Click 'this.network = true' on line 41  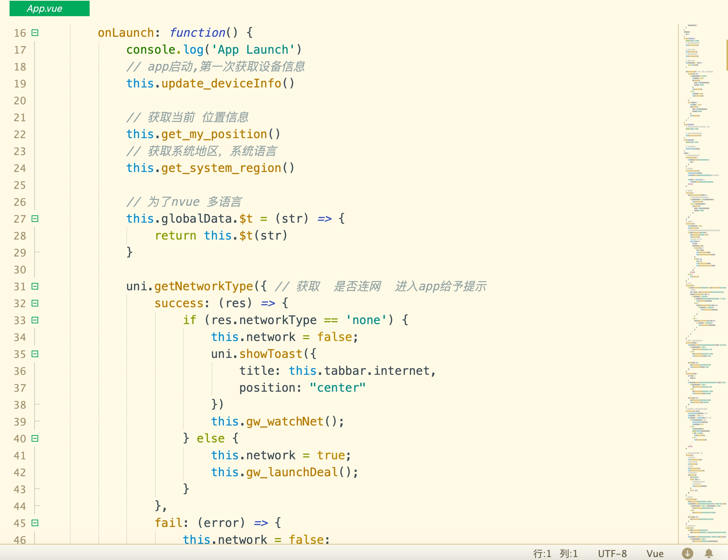point(278,455)
